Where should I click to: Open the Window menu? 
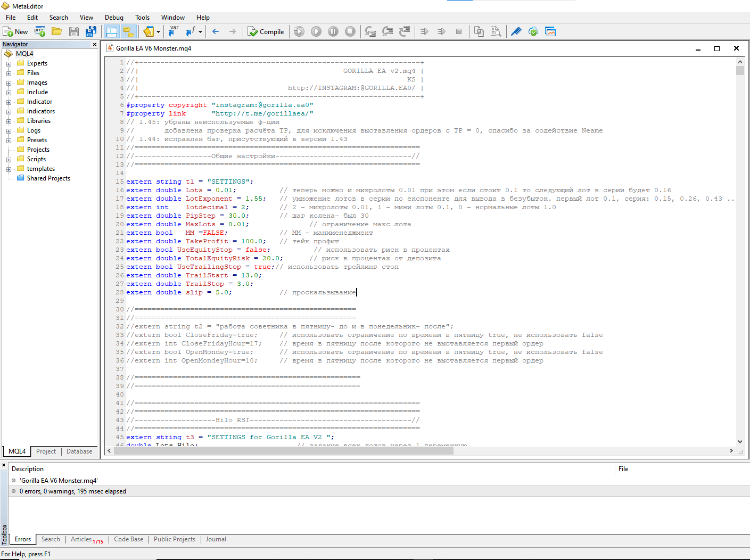click(173, 18)
